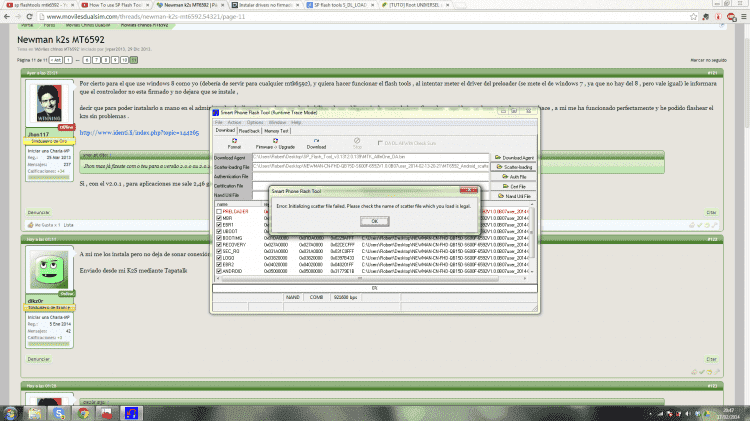Open File Explorer from taskbar

pos(34,413)
